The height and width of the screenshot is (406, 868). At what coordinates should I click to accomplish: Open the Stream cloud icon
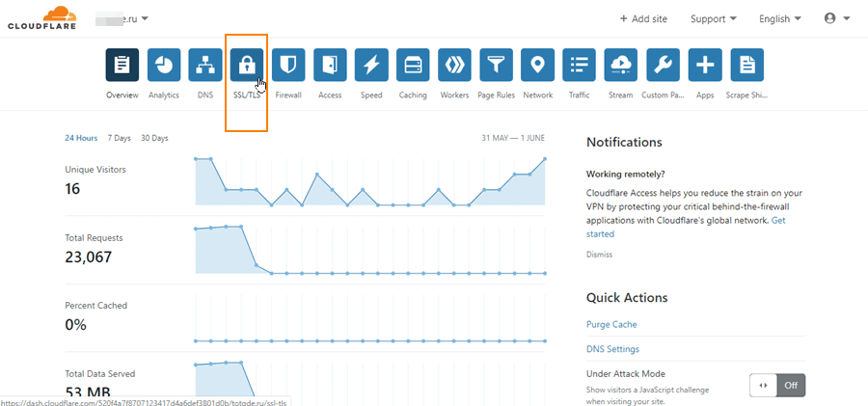621,66
